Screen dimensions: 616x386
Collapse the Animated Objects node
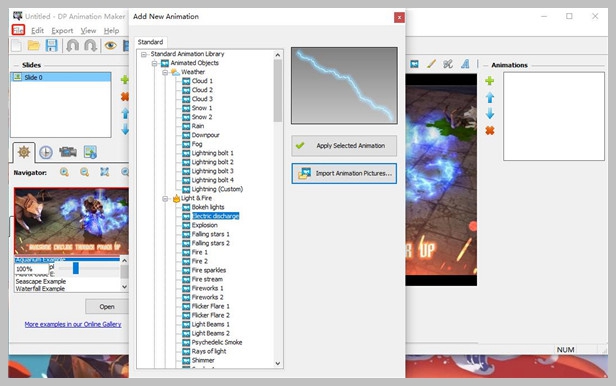click(x=154, y=63)
